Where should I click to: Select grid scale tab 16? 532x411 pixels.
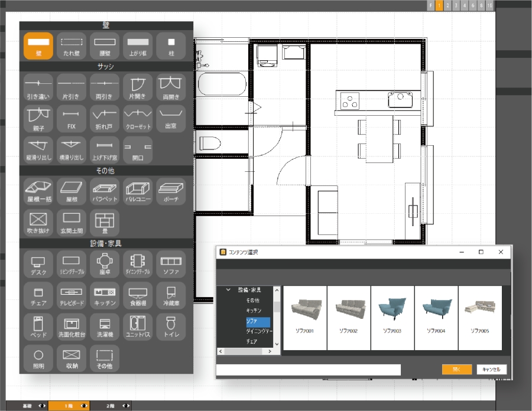click(x=490, y=5)
